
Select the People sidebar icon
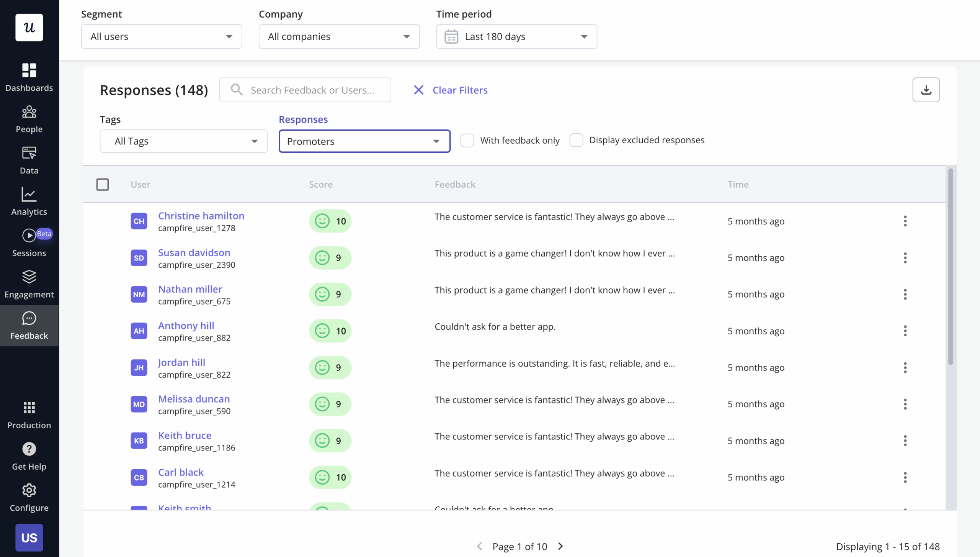click(29, 118)
